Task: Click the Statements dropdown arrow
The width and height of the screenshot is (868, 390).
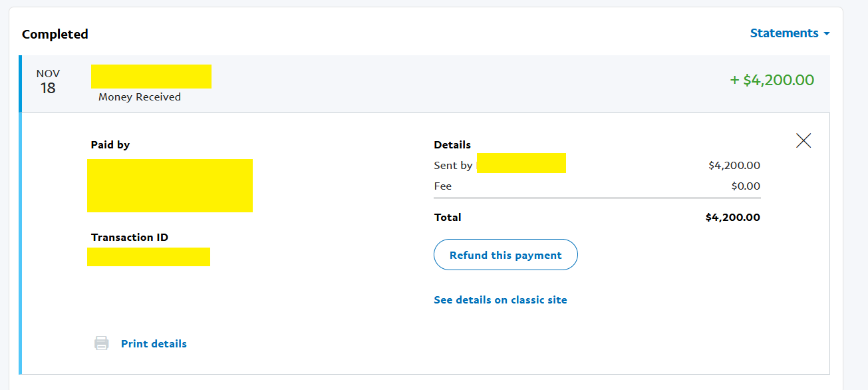Action: click(827, 34)
